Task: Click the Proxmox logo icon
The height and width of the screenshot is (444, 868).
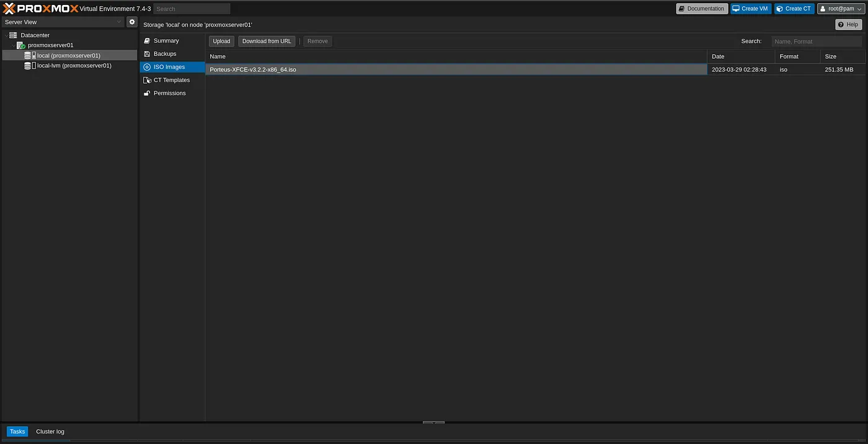Action: pyautogui.click(x=9, y=9)
